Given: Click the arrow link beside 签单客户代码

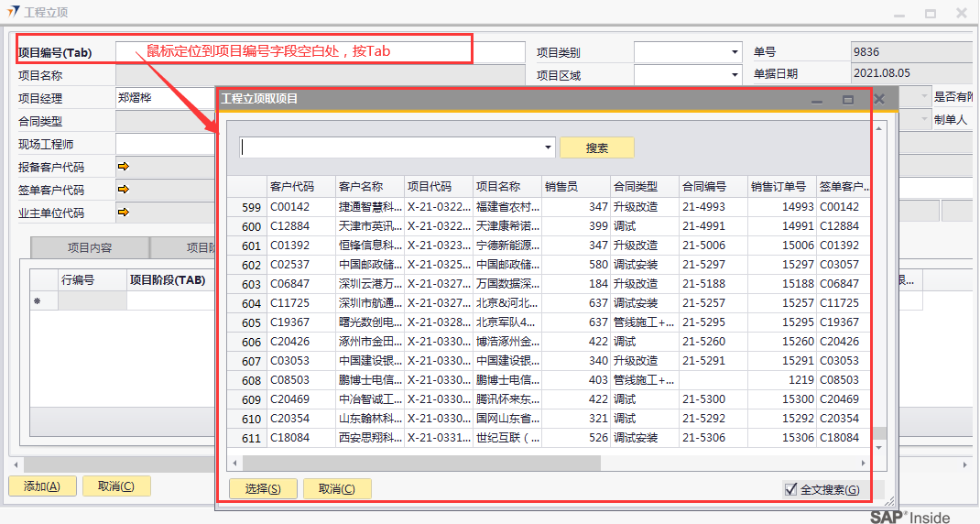Looking at the screenshot, I should click(x=124, y=190).
